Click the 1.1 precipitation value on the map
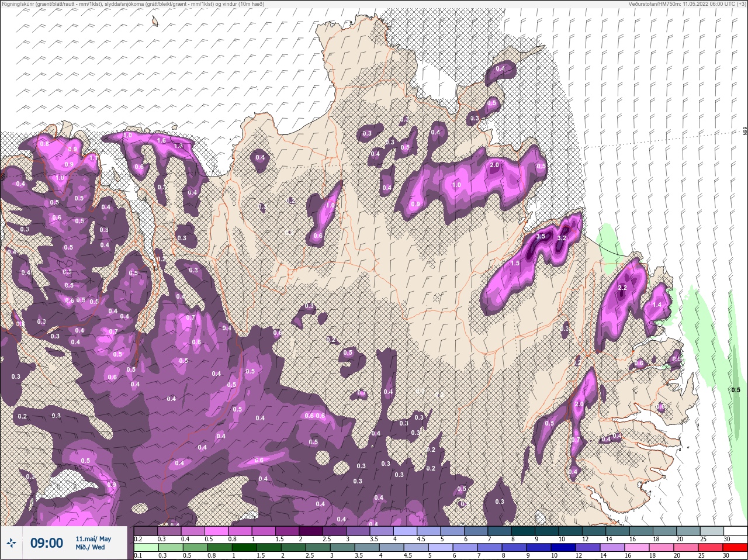Image resolution: width=748 pixels, height=560 pixels. (92, 158)
